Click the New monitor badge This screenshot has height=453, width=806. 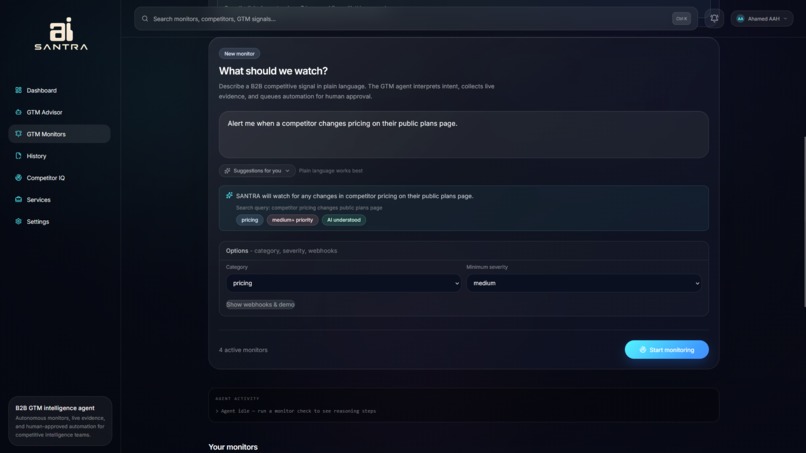(x=239, y=53)
